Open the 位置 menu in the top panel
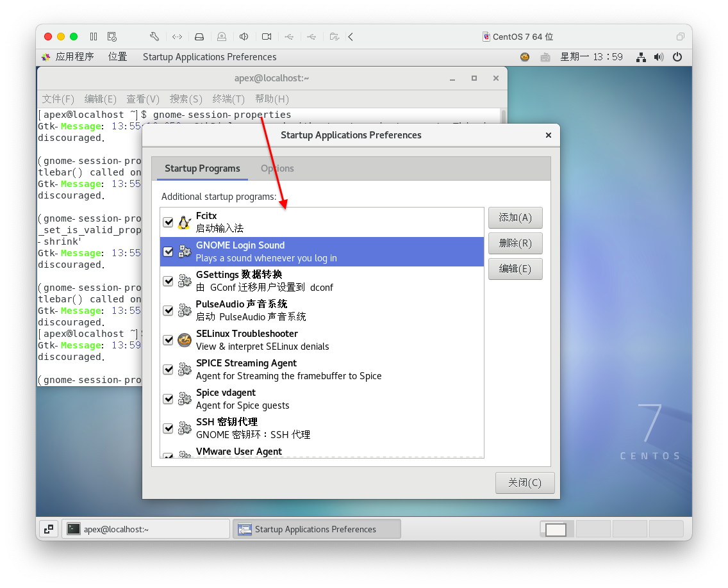Viewport: 728px width, 588px height. pyautogui.click(x=117, y=57)
